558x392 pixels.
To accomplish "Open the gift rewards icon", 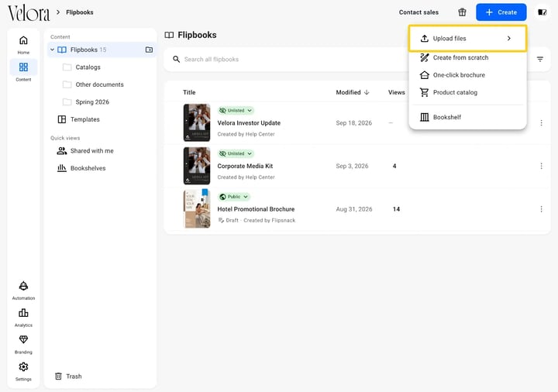I will (x=462, y=12).
